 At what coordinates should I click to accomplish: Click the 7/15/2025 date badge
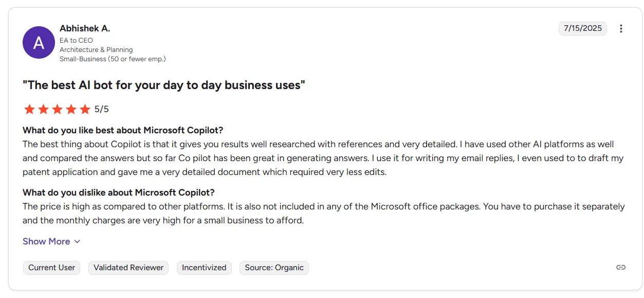coord(582,28)
